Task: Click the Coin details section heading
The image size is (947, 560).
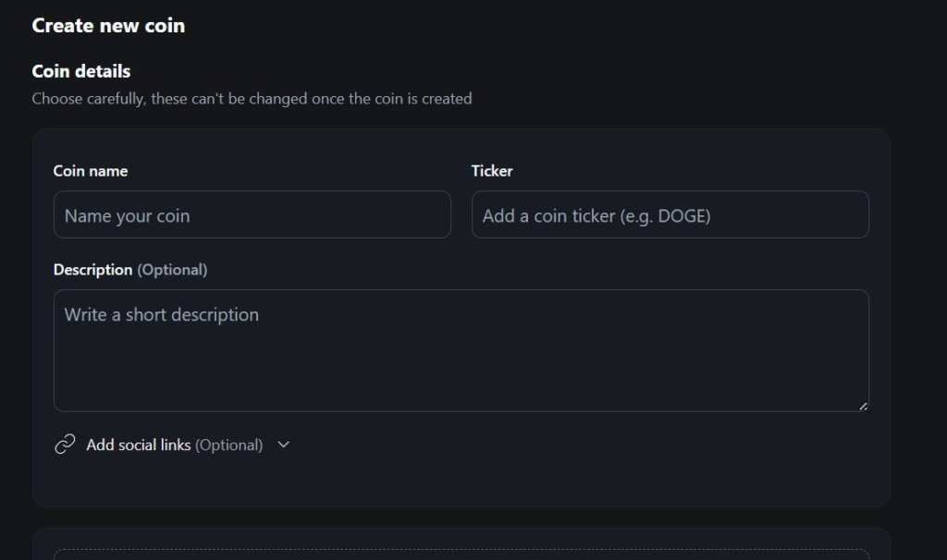Action: (81, 71)
